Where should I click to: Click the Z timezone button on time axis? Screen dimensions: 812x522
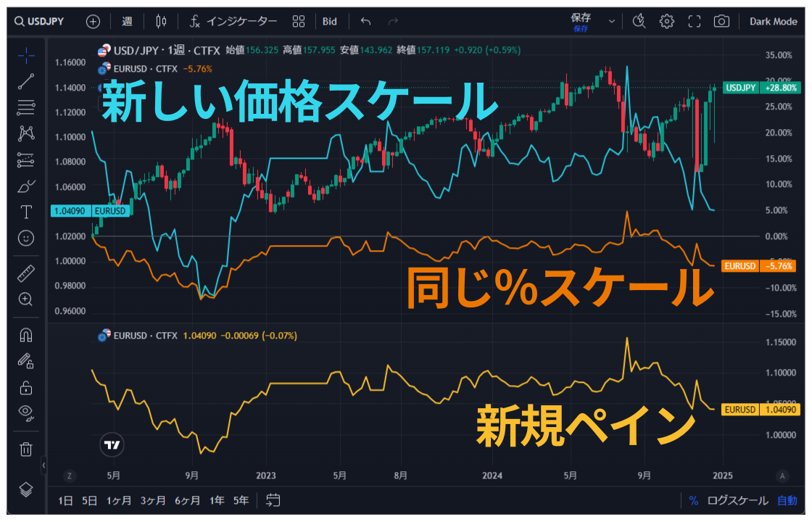[x=70, y=476]
